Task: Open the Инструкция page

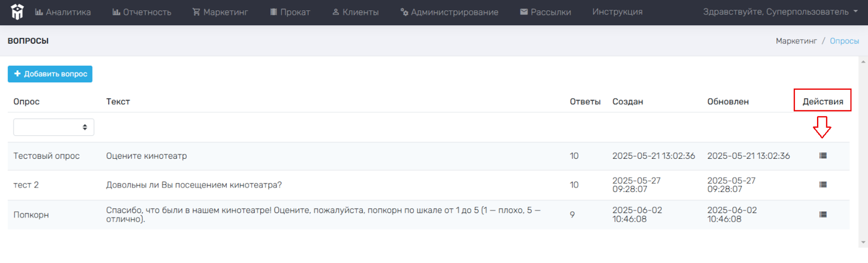Action: point(617,12)
